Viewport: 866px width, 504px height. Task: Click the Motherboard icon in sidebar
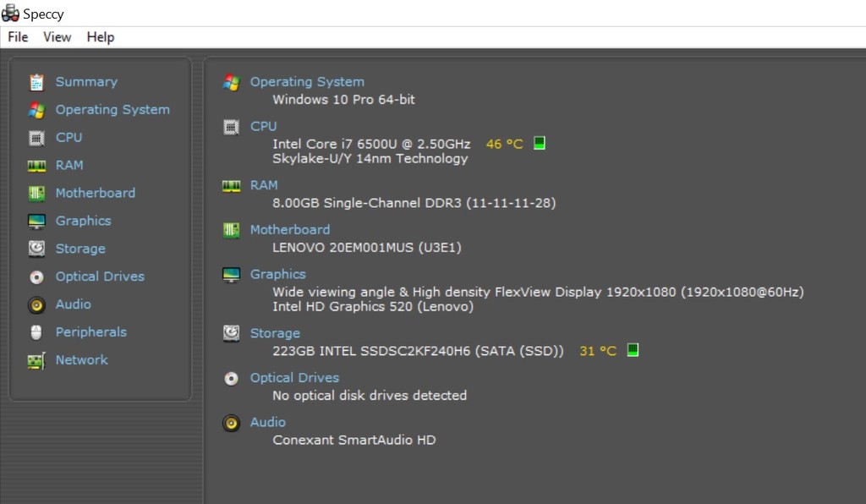point(36,194)
